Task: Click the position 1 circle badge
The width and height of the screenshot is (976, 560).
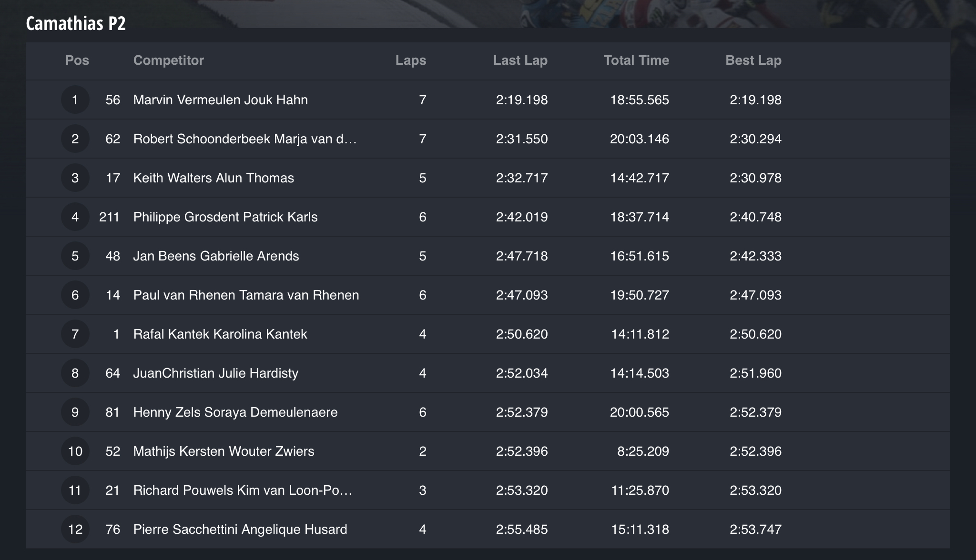Action: point(75,100)
